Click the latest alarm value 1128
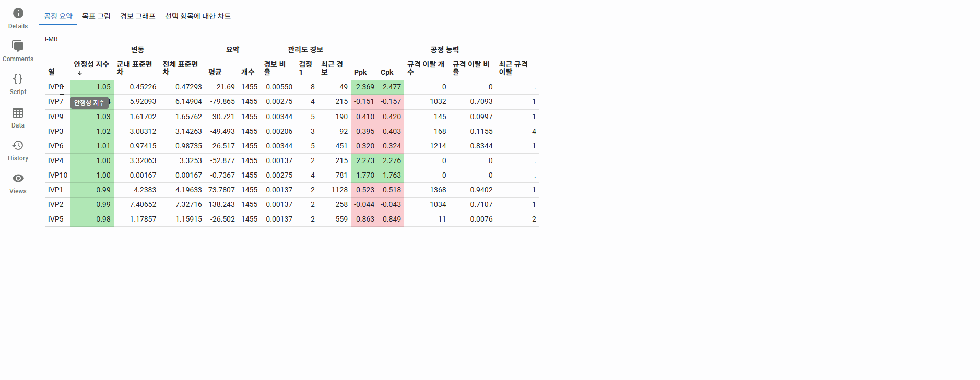Viewport: 980px width, 380px height. point(339,190)
